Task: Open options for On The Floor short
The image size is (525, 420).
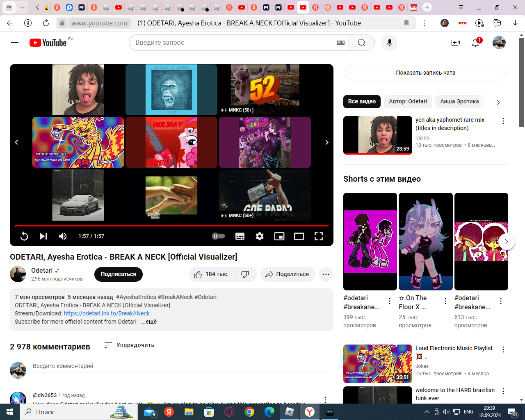Action: click(445, 301)
